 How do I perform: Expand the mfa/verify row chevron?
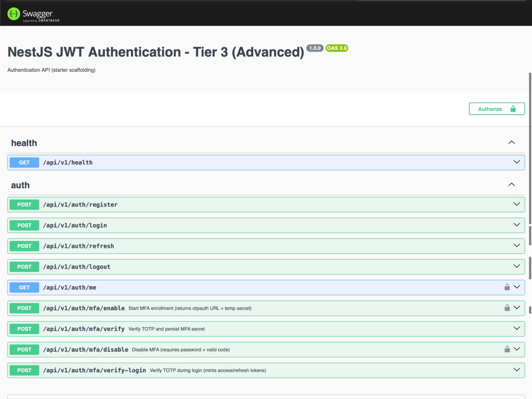pos(517,328)
